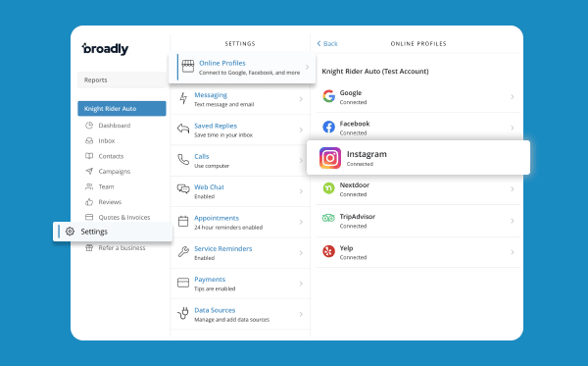The width and height of the screenshot is (588, 366).
Task: Click the Contacts book icon
Action: [89, 156]
